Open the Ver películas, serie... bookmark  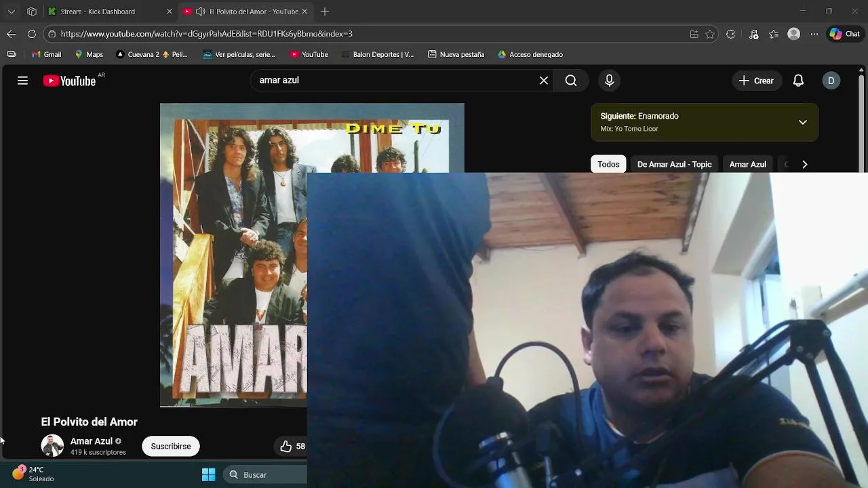[x=239, y=54]
